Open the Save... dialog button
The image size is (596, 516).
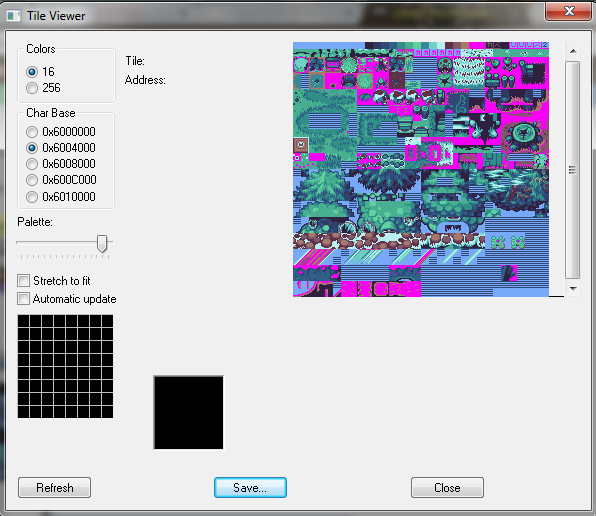tap(250, 488)
